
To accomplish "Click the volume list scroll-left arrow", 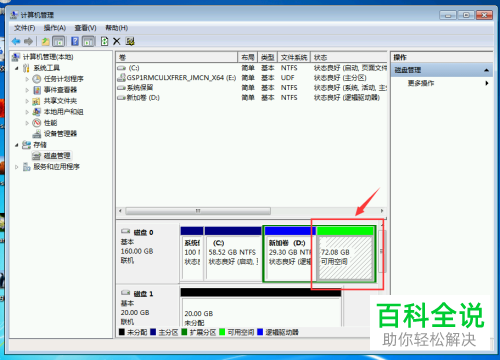I will 120,211.
